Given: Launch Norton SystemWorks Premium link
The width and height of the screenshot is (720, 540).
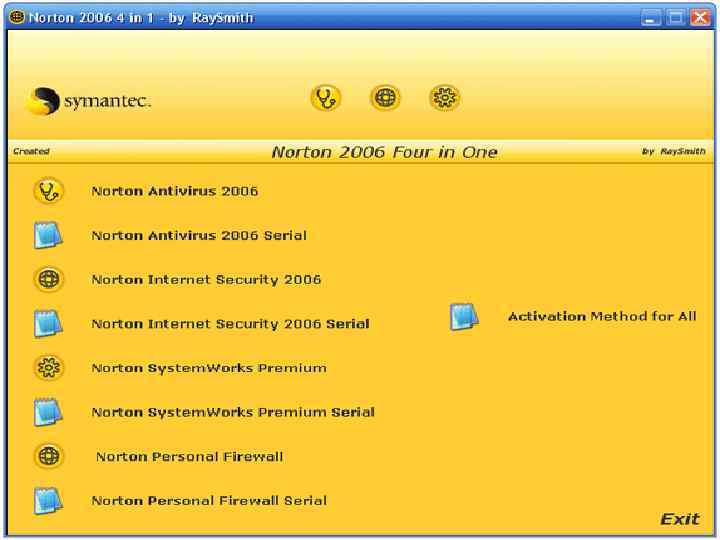Looking at the screenshot, I should (209, 368).
